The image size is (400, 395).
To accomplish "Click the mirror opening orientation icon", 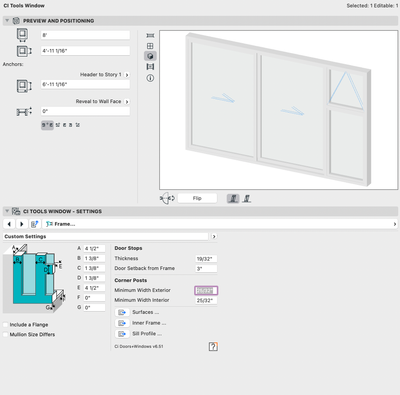I will point(167,198).
